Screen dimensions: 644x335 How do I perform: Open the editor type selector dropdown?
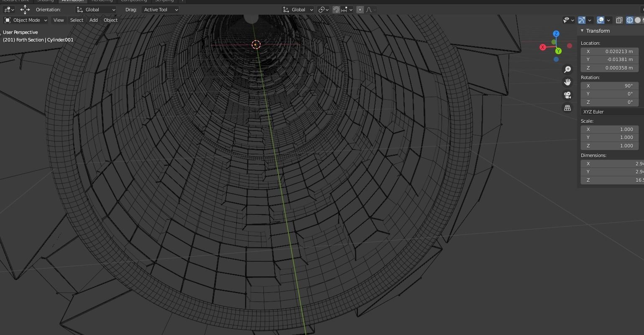[9, 9]
